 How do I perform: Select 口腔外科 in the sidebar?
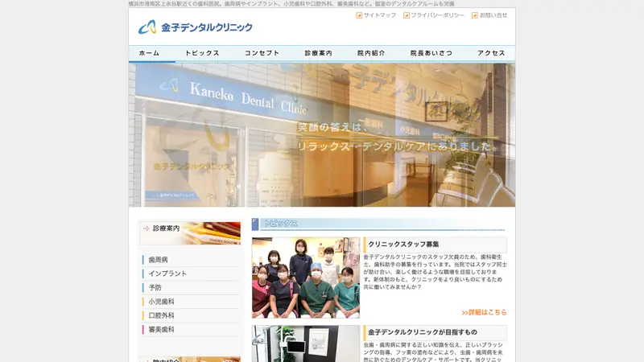coord(162,315)
